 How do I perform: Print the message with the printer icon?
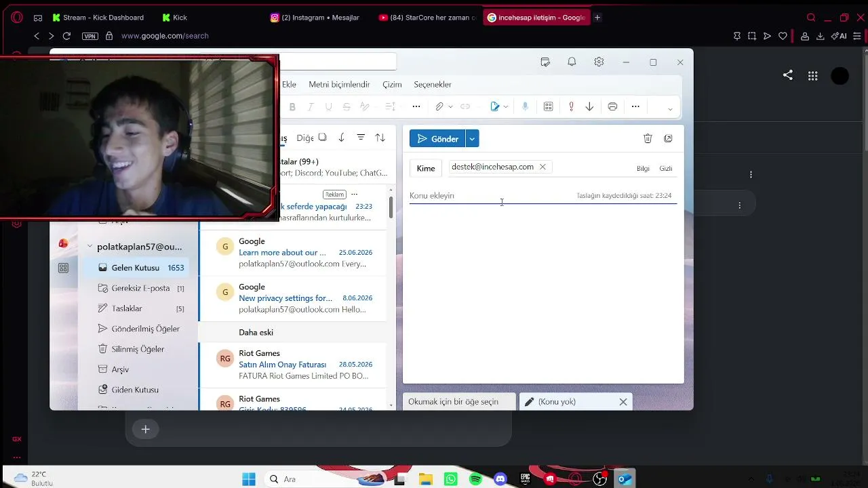612,106
